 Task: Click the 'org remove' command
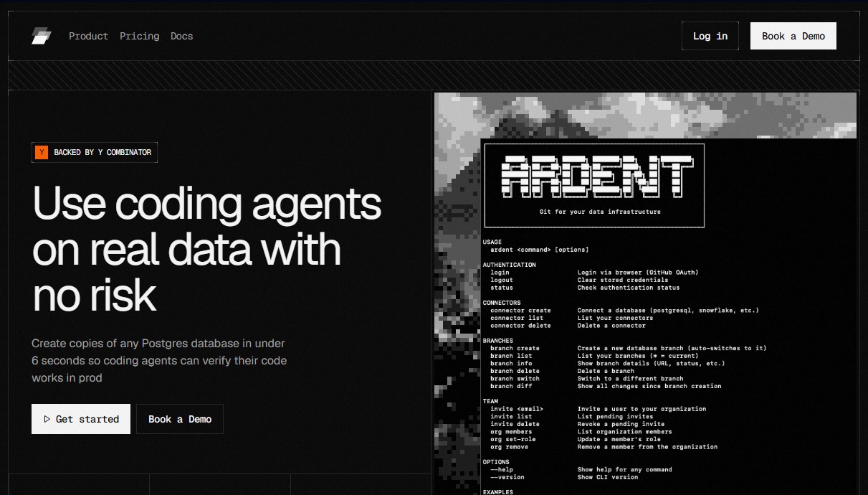[x=509, y=447]
